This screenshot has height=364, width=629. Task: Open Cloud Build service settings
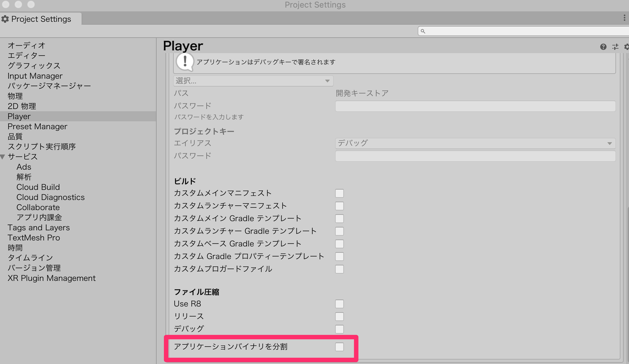tap(38, 187)
